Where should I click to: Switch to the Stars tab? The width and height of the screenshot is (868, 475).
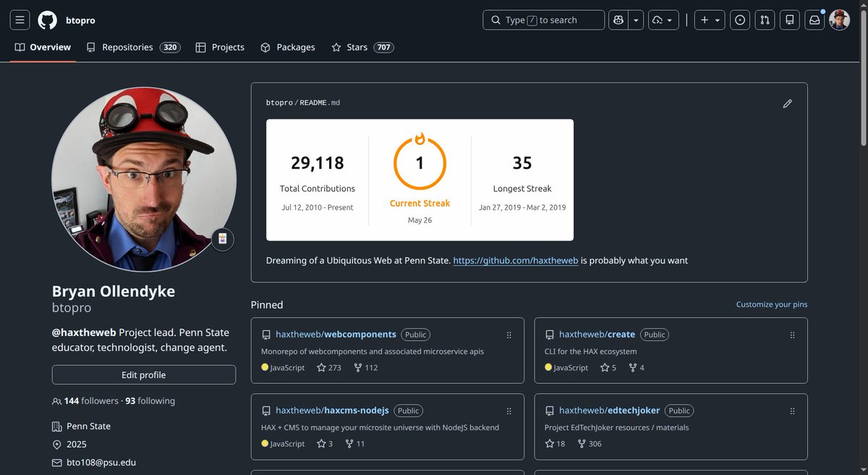pos(362,47)
